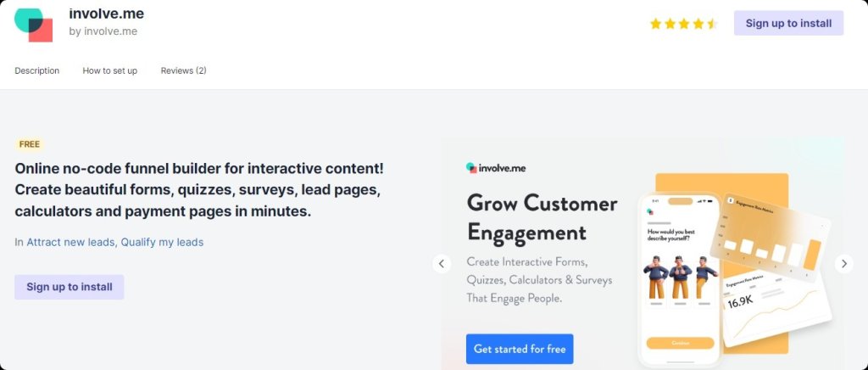868x370 pixels.
Task: Open the Qualify my leads category link
Action: click(162, 242)
